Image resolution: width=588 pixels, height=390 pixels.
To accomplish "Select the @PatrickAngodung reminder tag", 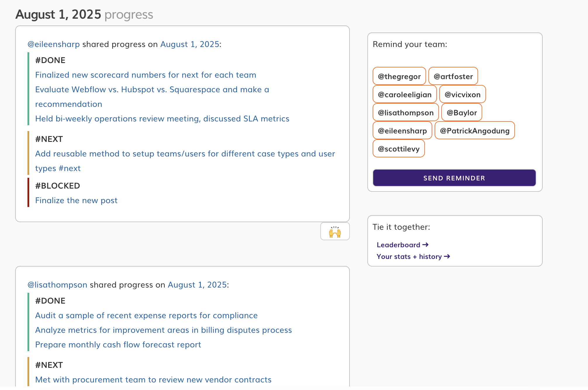I will 475,130.
